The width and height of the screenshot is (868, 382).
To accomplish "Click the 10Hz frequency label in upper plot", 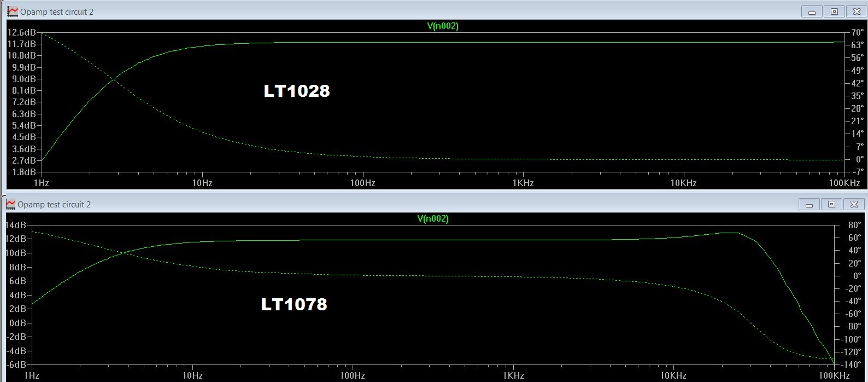I will tap(202, 183).
